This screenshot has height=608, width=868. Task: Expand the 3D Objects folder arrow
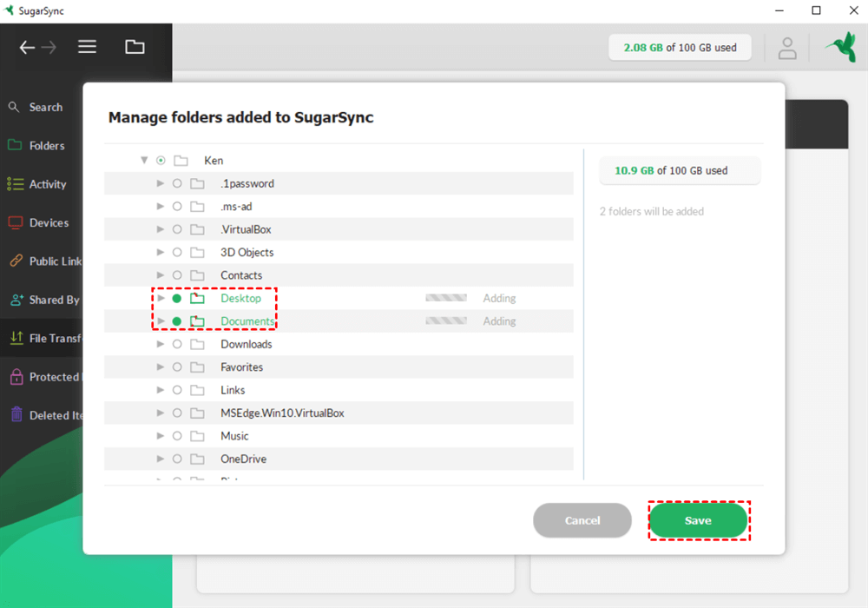[x=160, y=253]
